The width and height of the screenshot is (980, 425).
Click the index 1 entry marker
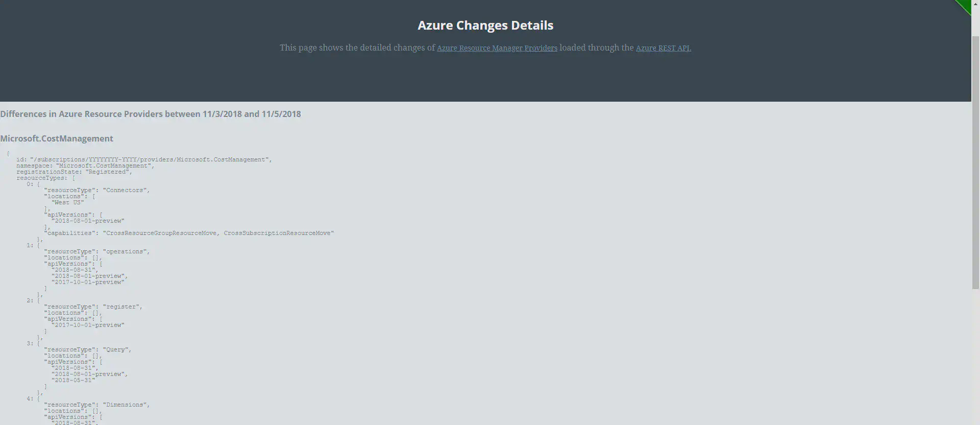[30, 246]
